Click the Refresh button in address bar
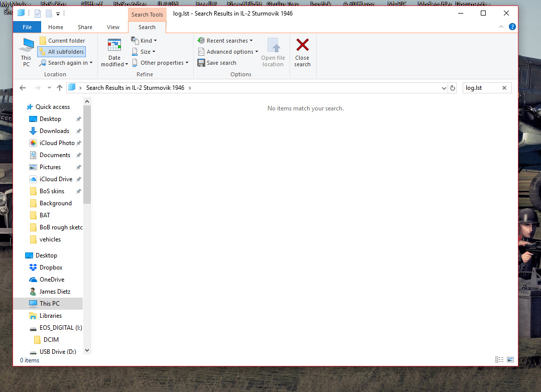 point(453,88)
